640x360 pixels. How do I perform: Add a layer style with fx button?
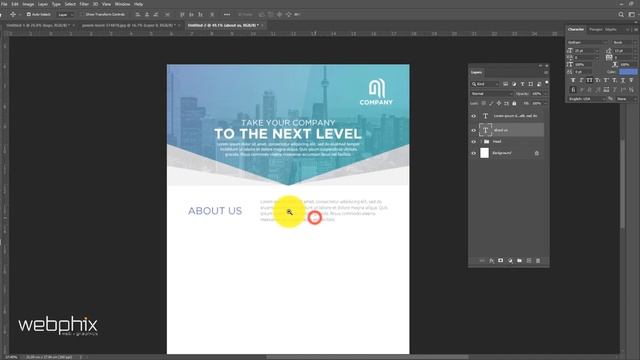tap(491, 260)
